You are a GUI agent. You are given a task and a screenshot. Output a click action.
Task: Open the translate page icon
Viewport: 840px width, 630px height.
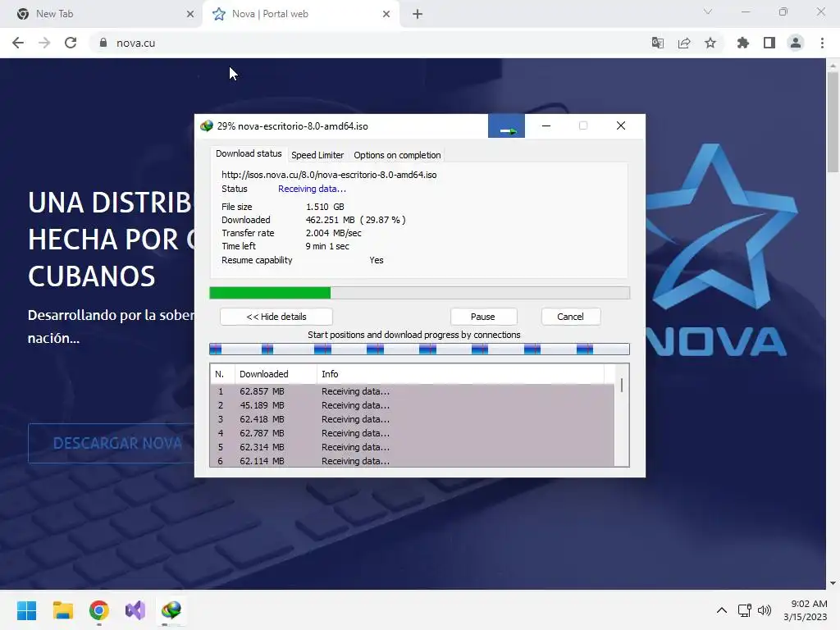658,43
